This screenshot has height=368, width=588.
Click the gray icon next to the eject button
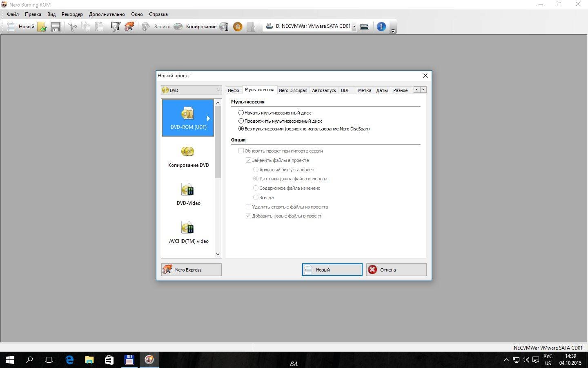point(251,27)
